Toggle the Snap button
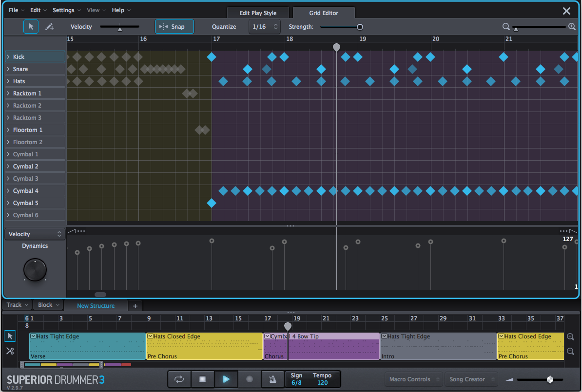 click(x=174, y=27)
